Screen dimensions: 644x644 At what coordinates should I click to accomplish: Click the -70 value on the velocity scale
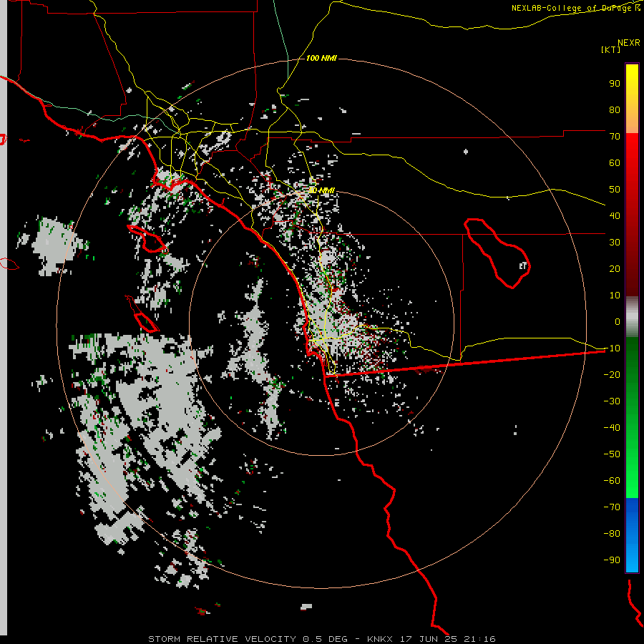[x=612, y=507]
